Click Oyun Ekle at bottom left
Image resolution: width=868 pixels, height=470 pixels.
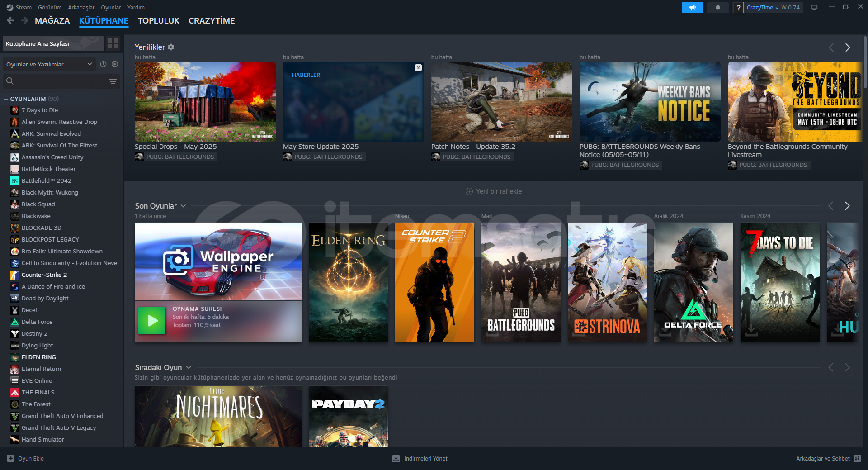point(31,458)
